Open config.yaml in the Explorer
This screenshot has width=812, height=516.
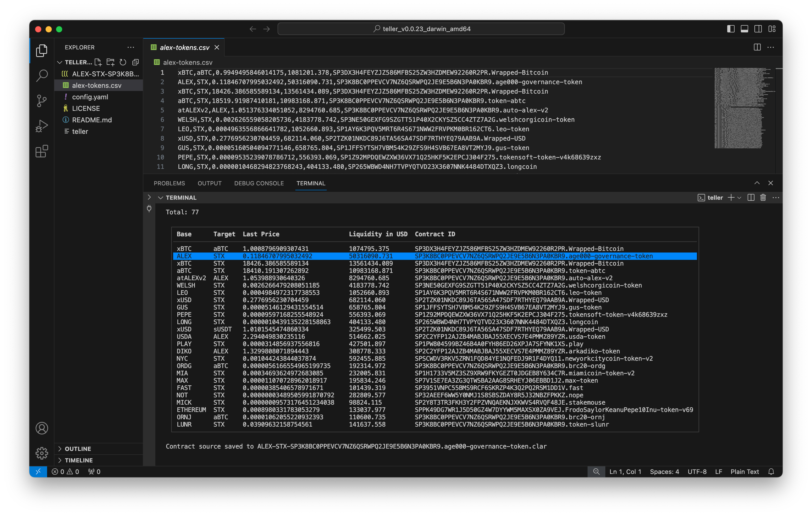click(x=90, y=97)
